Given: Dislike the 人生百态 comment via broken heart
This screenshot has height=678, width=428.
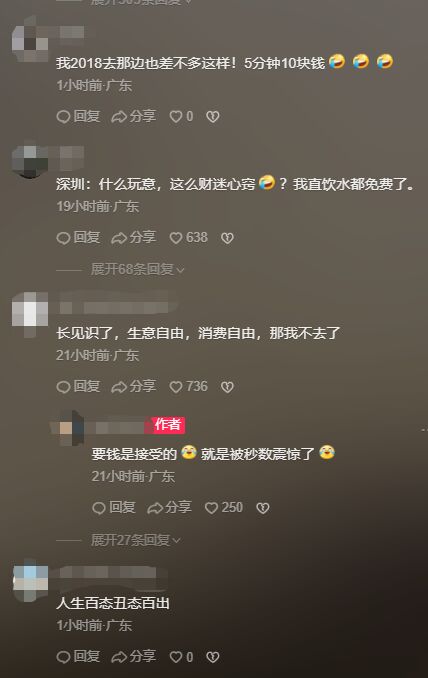Looking at the screenshot, I should [213, 657].
